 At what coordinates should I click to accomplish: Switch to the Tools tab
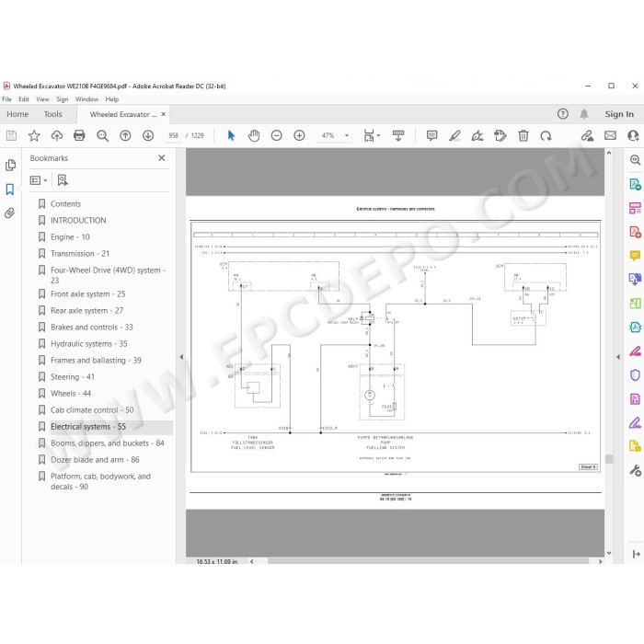[x=53, y=114]
